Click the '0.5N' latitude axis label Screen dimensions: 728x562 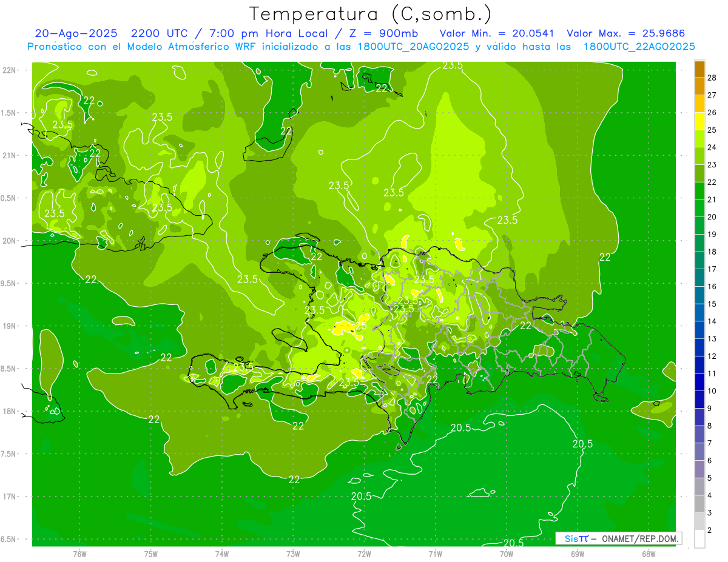[x=8, y=198]
